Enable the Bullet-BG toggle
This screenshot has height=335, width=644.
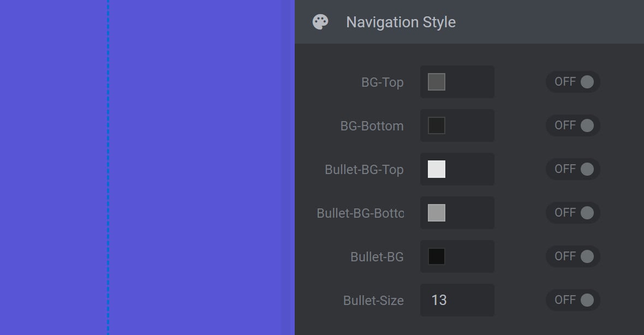pyautogui.click(x=573, y=256)
